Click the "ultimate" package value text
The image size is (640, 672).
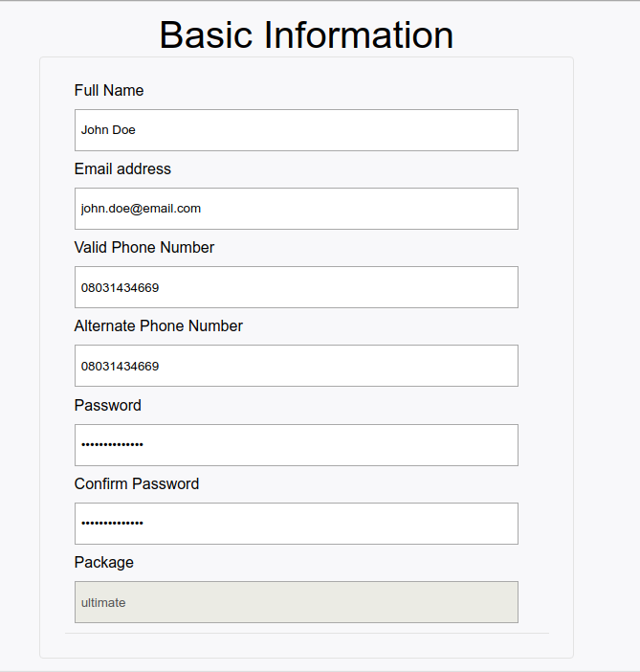pyautogui.click(x=103, y=603)
